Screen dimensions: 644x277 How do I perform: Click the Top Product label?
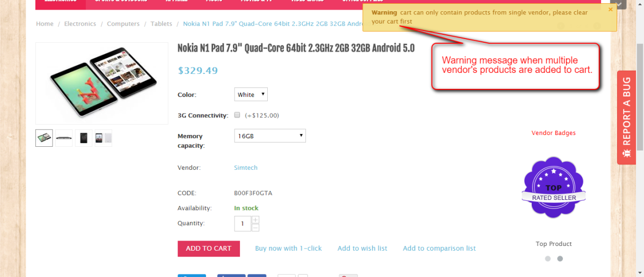pos(554,244)
